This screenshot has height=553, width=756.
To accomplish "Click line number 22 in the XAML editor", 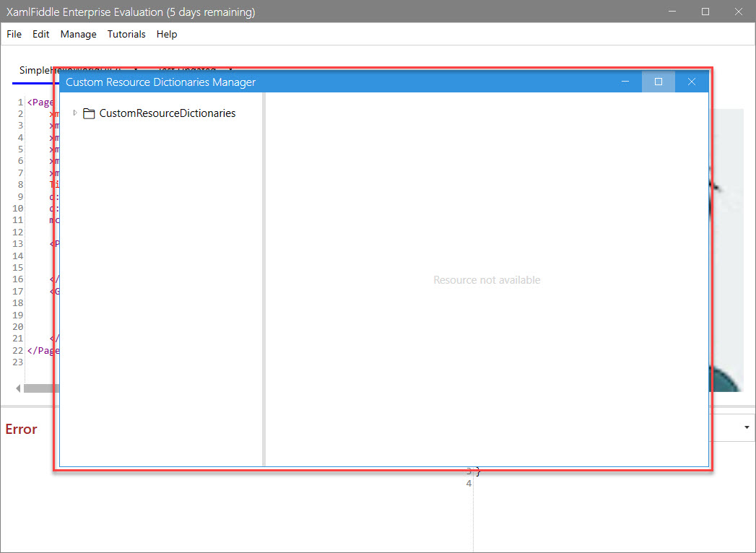I will (x=18, y=351).
